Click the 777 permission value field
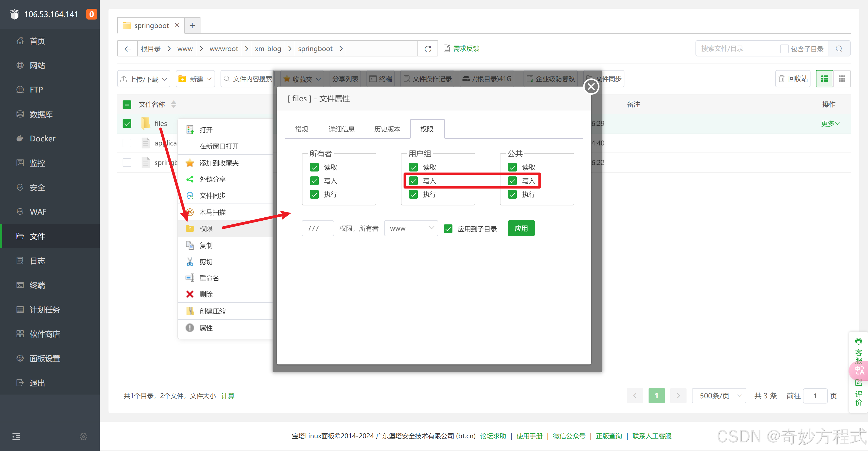 318,228
